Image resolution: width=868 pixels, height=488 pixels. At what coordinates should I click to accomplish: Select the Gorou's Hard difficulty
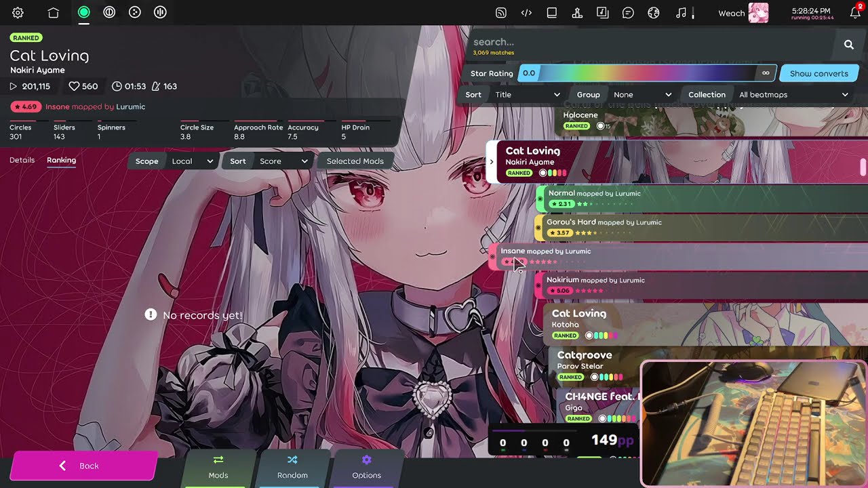(x=702, y=228)
